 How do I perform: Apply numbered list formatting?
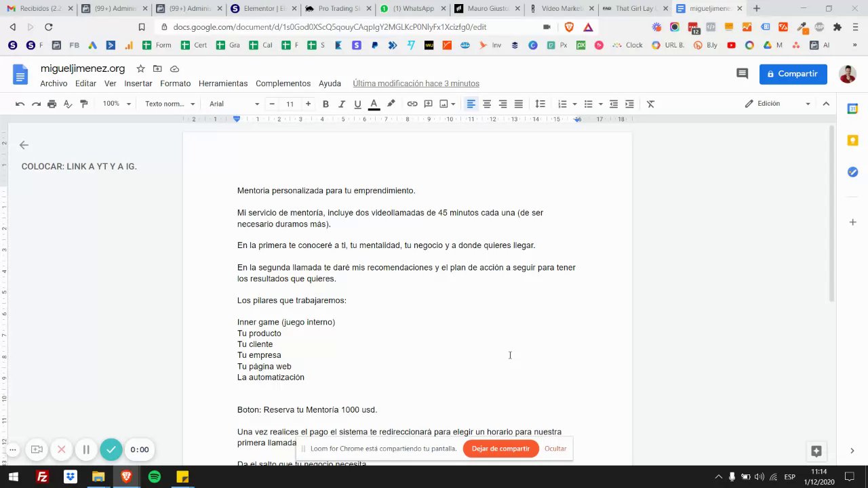(x=562, y=104)
